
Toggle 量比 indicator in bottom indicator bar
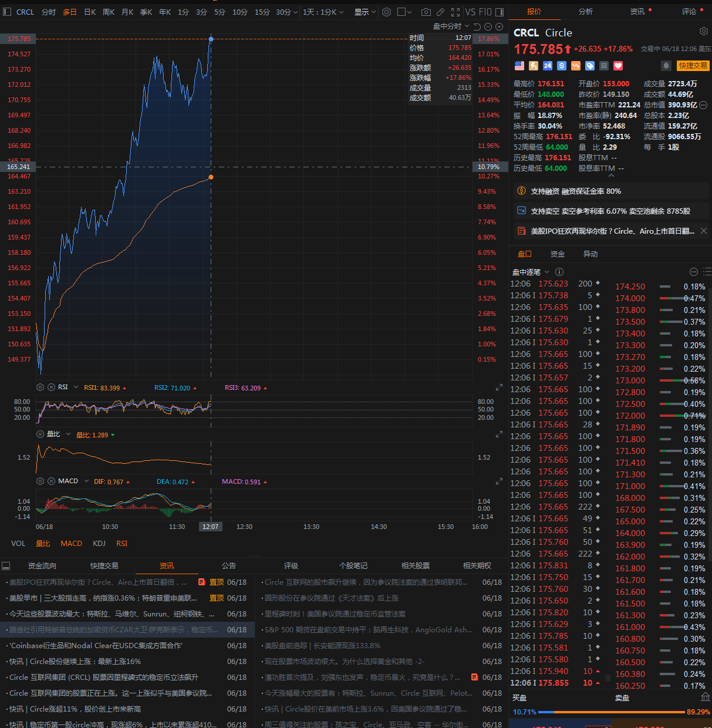point(43,544)
